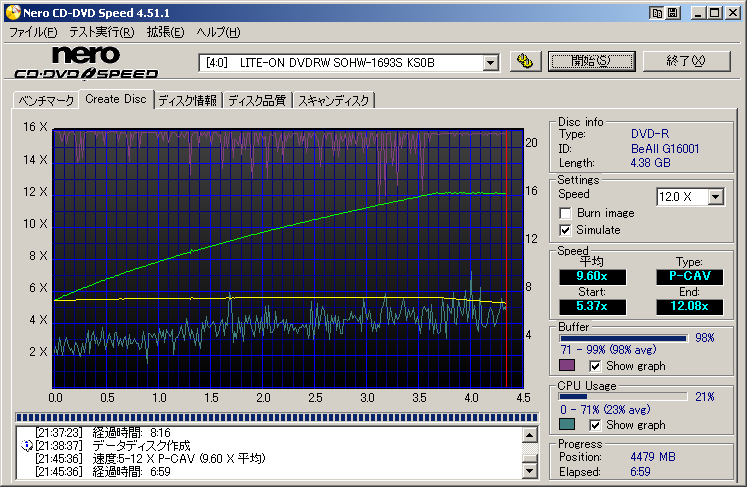This screenshot has height=487, width=747.
Task: Click the Nero title bar app icon
Action: [x=13, y=12]
